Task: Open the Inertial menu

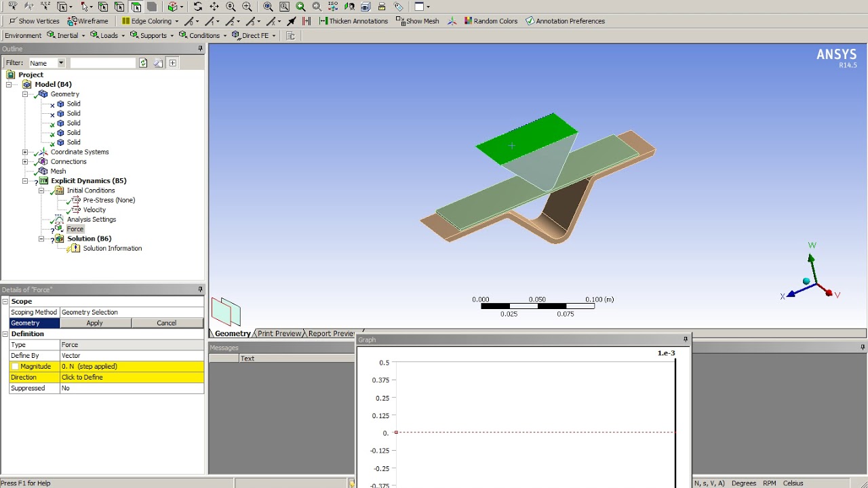Action: coord(66,35)
